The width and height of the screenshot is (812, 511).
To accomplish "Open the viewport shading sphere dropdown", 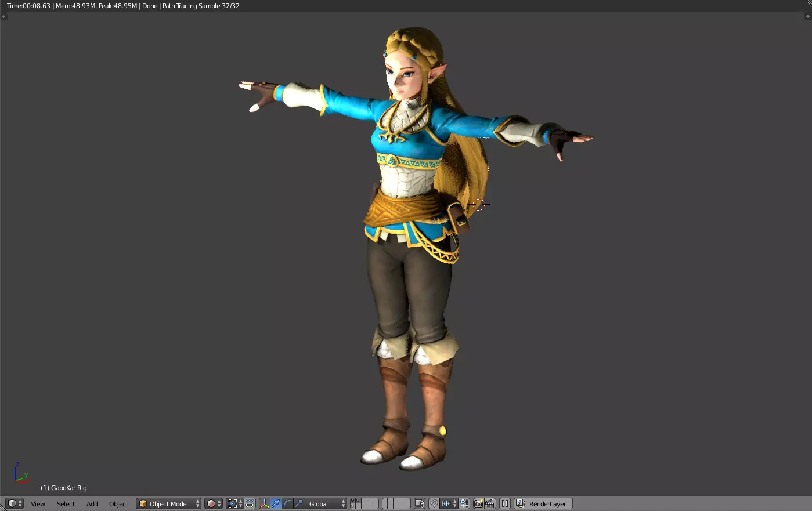I will click(x=214, y=503).
